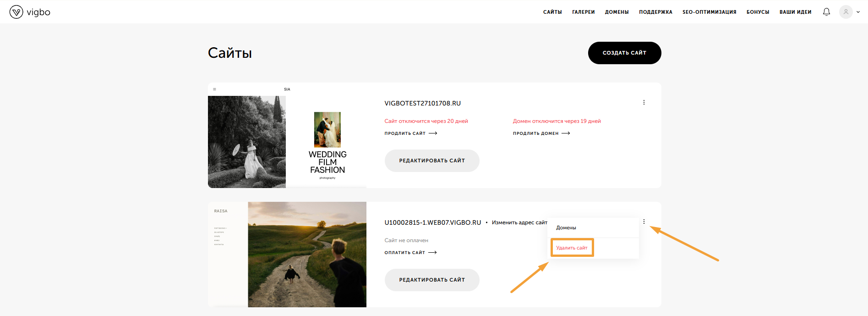Viewport: 868px width, 316px height.
Task: Click the user profile avatar
Action: click(846, 12)
